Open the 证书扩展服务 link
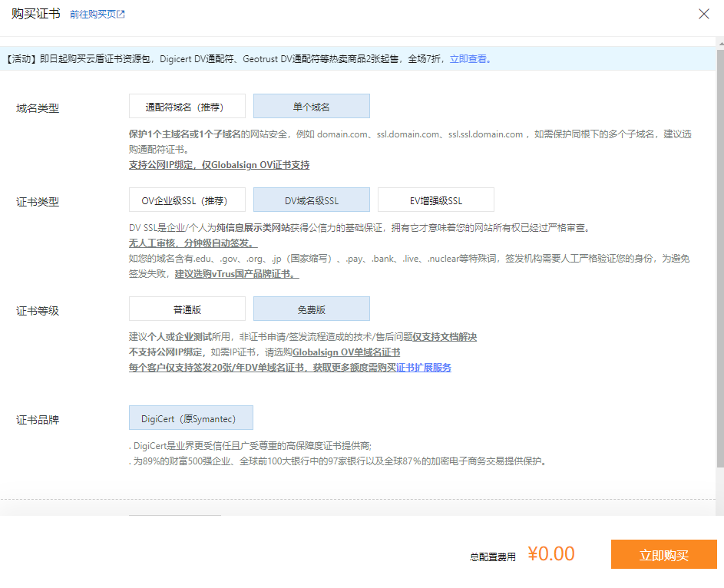The height and width of the screenshot is (588, 724). tap(423, 368)
